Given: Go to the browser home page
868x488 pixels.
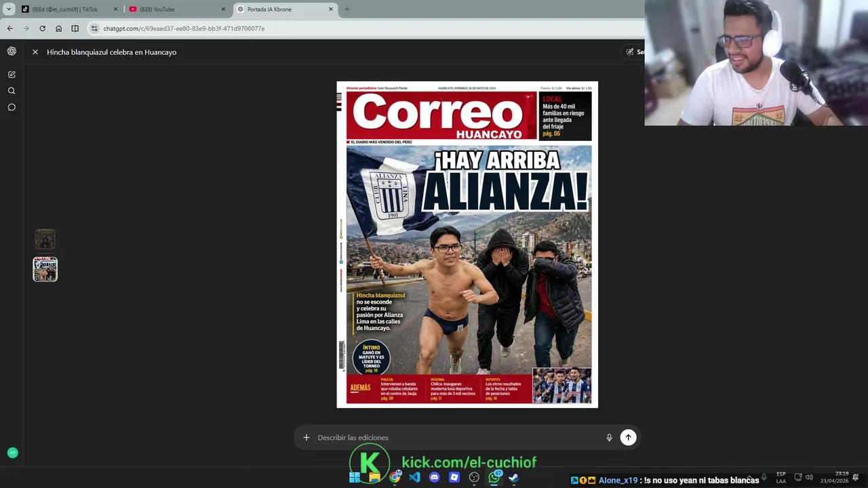Looking at the screenshot, I should [58, 28].
